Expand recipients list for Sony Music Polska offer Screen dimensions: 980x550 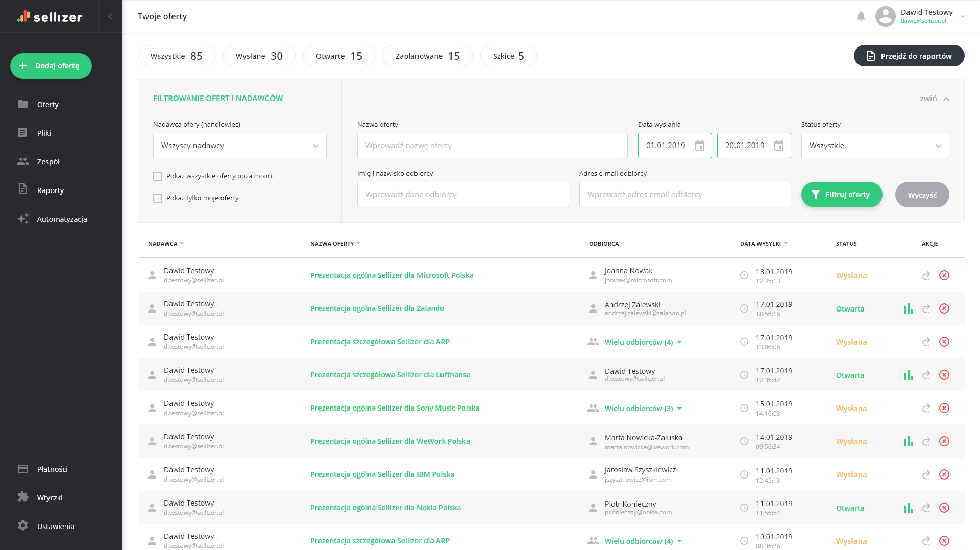679,409
